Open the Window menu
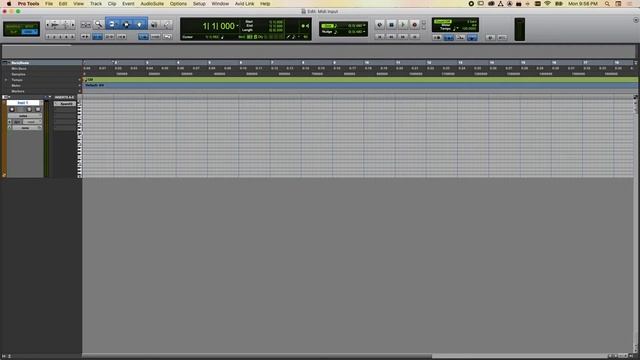Screen dimensions: 640x360 [x=220, y=4]
